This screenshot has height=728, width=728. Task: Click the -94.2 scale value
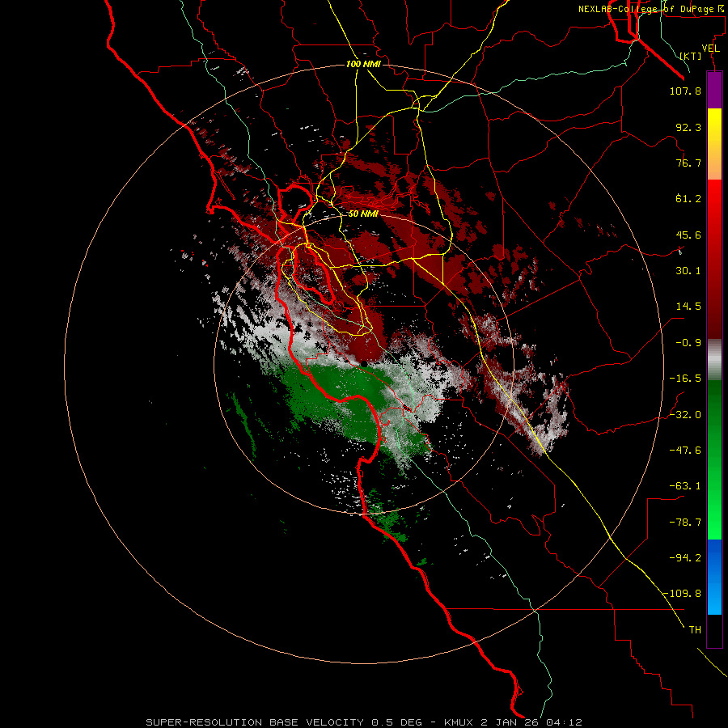tap(685, 557)
